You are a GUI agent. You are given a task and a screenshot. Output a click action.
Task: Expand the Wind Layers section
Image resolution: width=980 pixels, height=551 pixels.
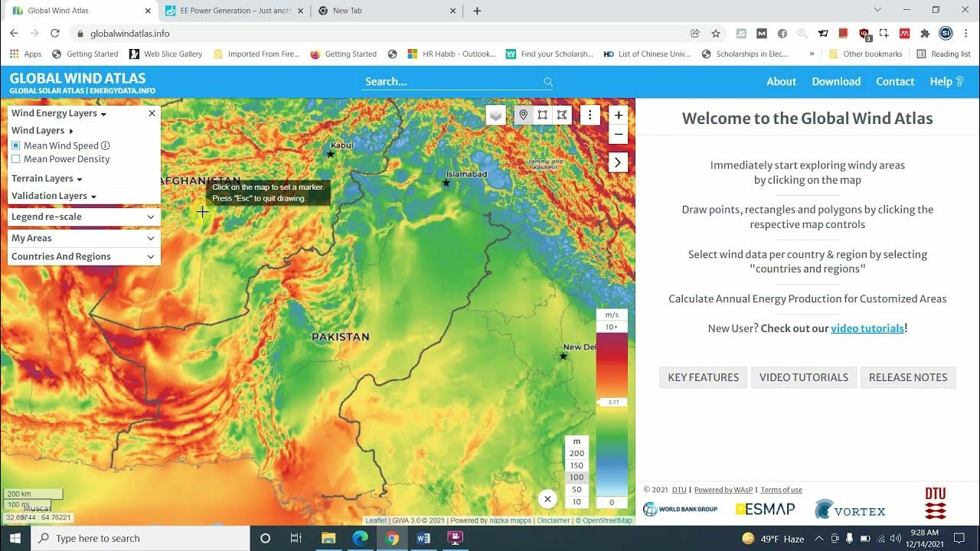coord(42,131)
